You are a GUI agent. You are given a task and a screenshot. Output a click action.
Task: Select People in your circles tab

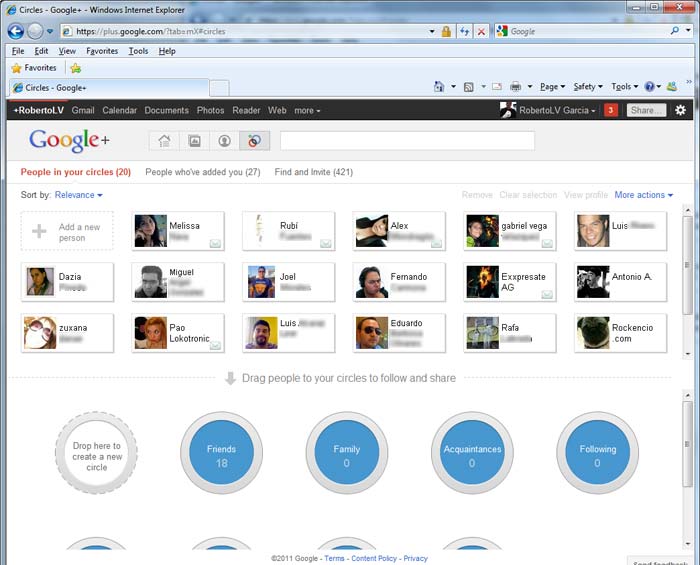click(75, 172)
